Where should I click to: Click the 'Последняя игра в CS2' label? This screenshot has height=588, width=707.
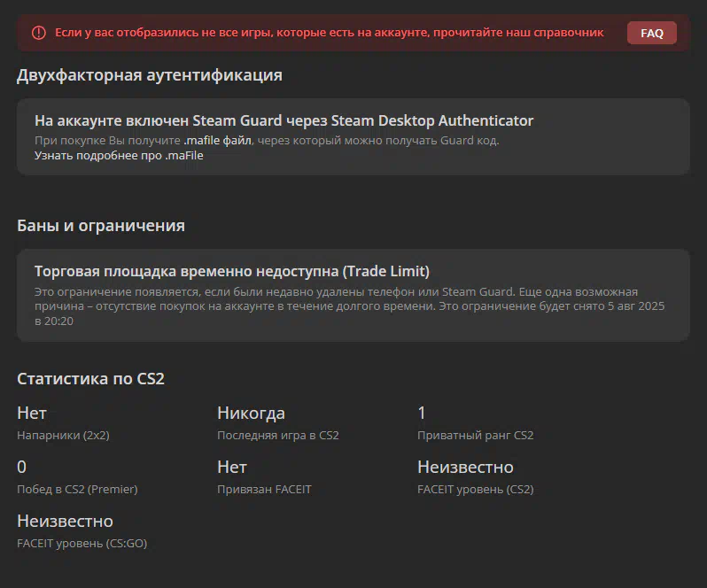click(x=278, y=436)
